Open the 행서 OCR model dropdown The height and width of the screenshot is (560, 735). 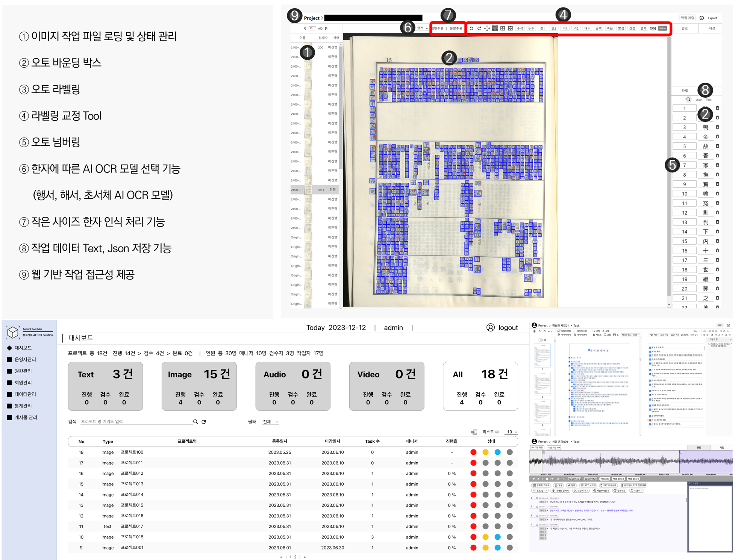tap(422, 28)
